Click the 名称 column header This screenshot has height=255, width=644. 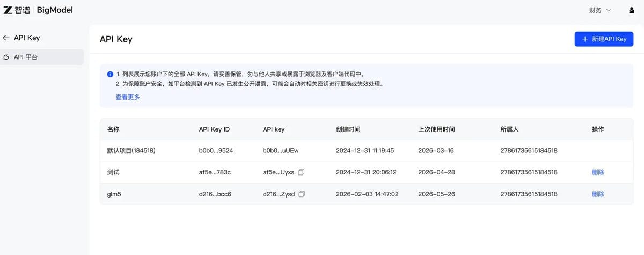(113, 129)
